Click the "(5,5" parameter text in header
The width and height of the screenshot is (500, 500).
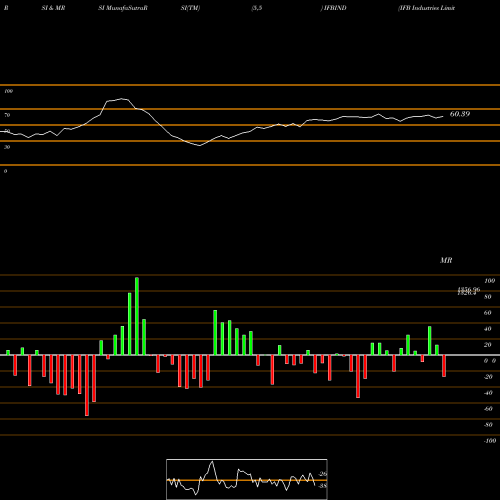257,8
